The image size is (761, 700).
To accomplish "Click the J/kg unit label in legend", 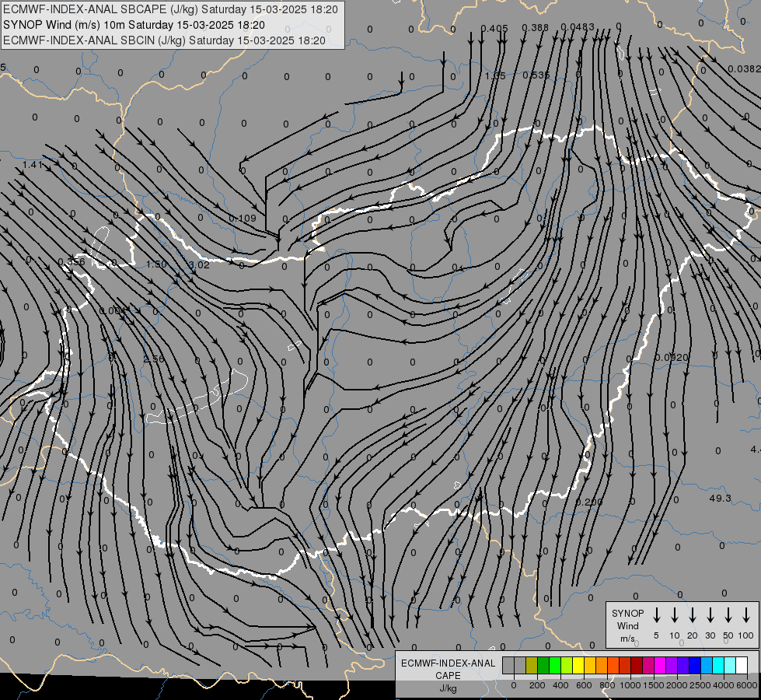I will pyautogui.click(x=448, y=688).
